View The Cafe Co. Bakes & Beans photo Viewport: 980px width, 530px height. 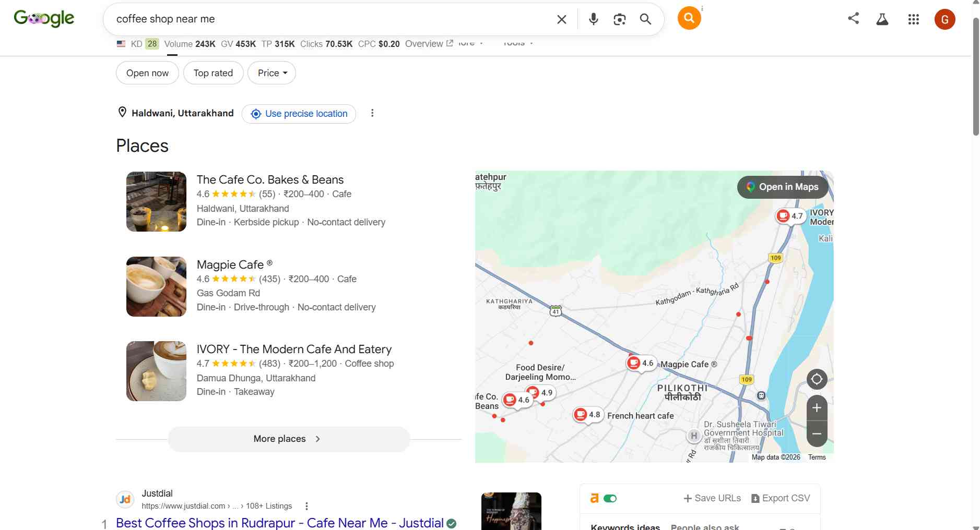coord(156,201)
